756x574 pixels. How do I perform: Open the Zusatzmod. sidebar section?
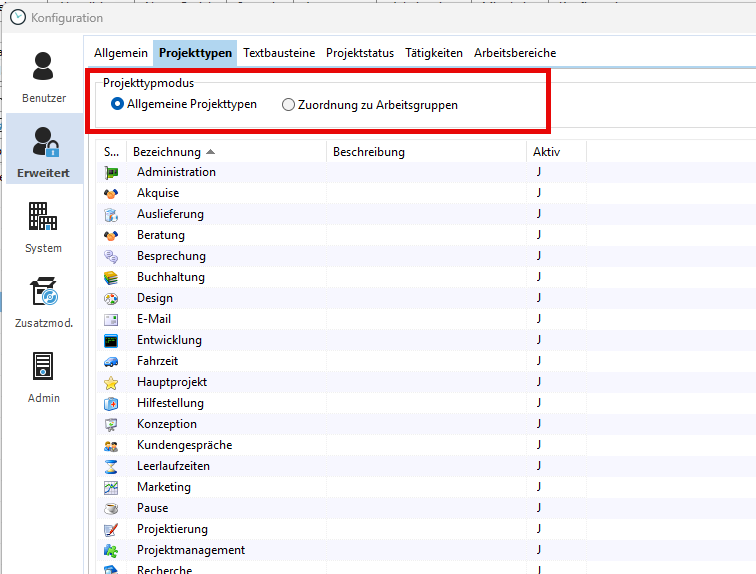pyautogui.click(x=44, y=301)
